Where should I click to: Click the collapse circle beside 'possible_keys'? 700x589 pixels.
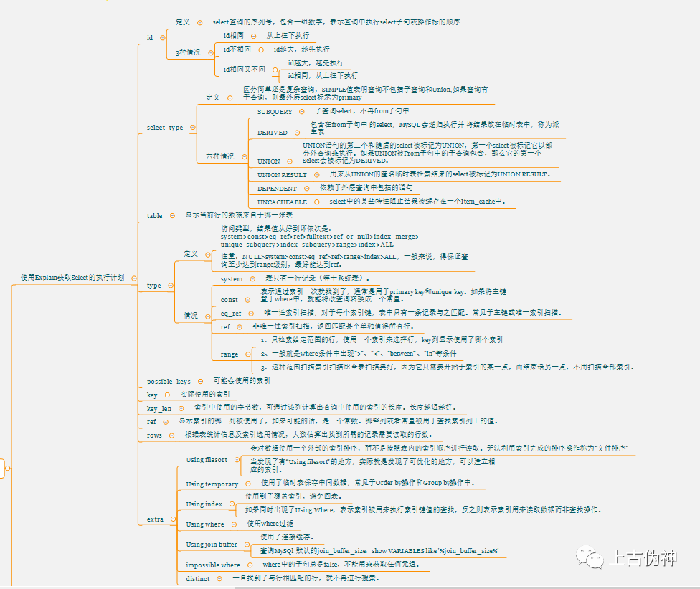coord(199,381)
